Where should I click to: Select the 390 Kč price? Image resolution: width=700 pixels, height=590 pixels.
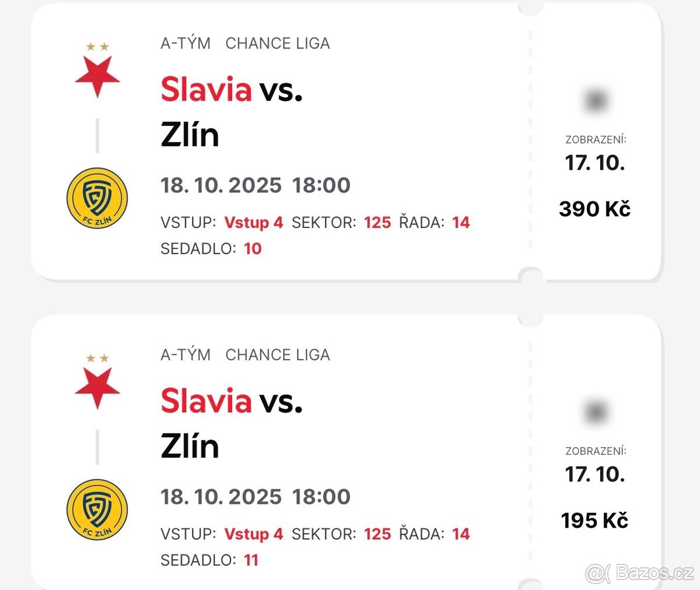[594, 209]
